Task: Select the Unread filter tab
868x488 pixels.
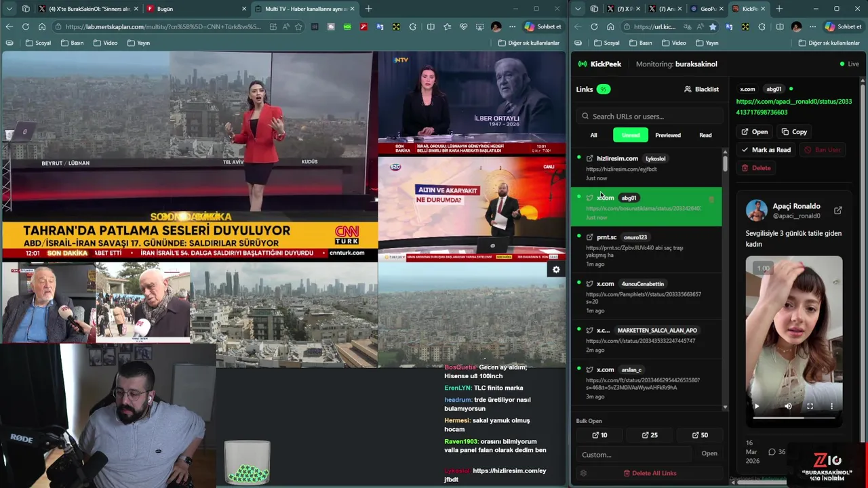Action: point(631,135)
